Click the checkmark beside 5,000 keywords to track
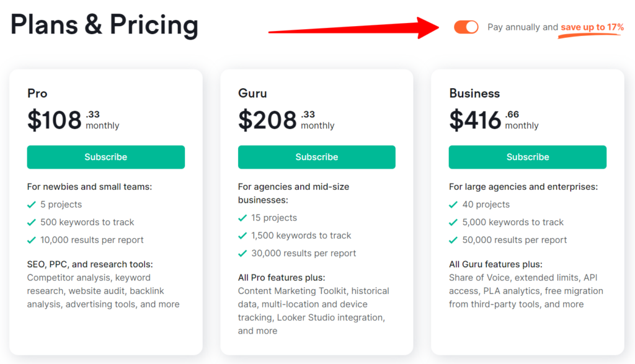 pos(454,222)
